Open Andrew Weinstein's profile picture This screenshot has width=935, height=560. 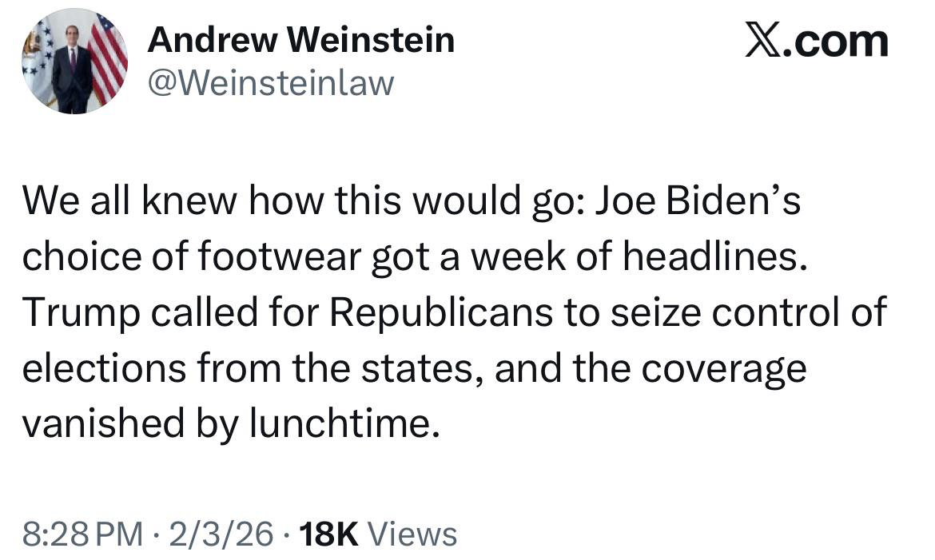75,62
